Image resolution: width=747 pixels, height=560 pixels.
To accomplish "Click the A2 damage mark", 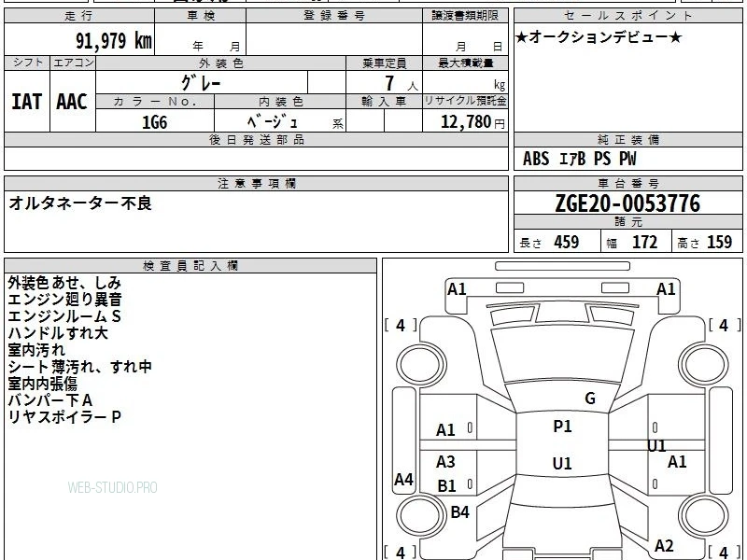I will pyautogui.click(x=664, y=546).
